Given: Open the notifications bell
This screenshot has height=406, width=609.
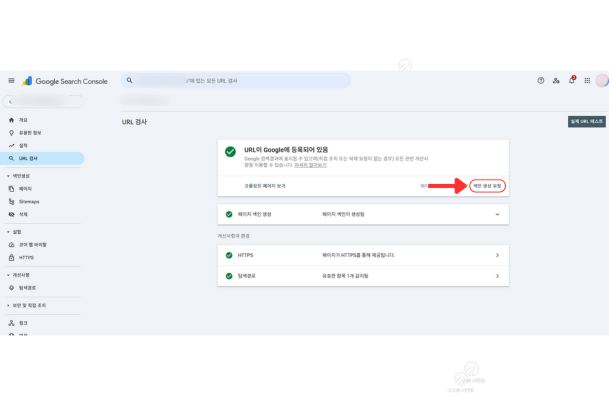Looking at the screenshot, I should (572, 80).
